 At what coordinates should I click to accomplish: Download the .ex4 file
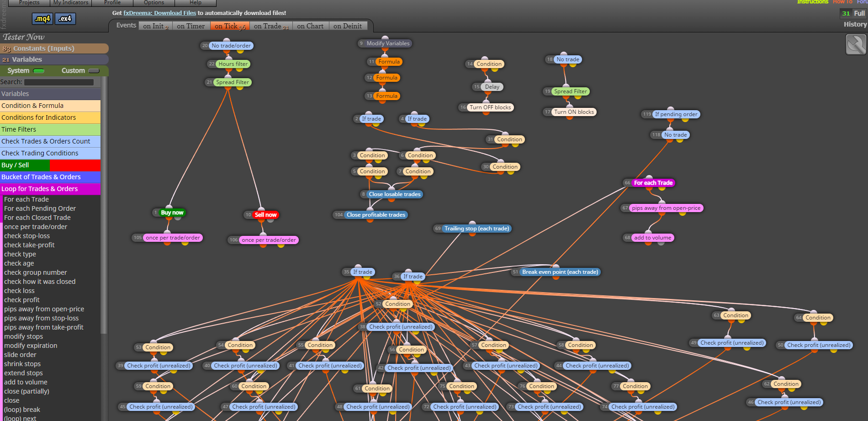[65, 19]
